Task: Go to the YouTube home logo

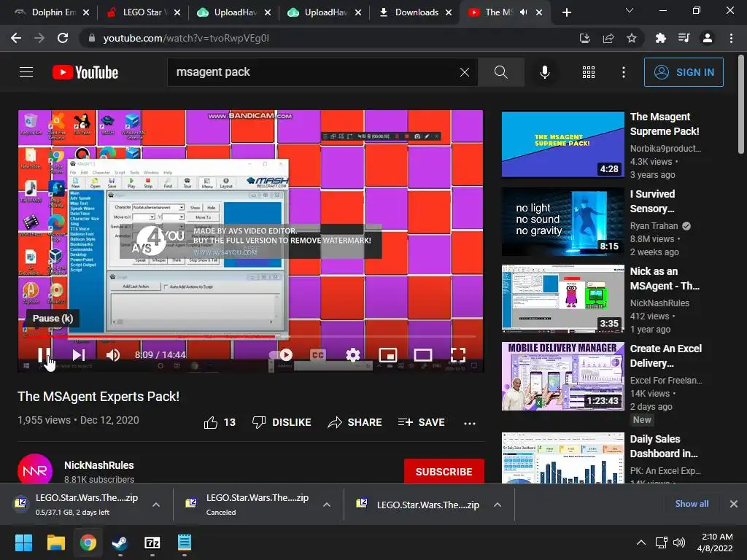Action: [85, 72]
